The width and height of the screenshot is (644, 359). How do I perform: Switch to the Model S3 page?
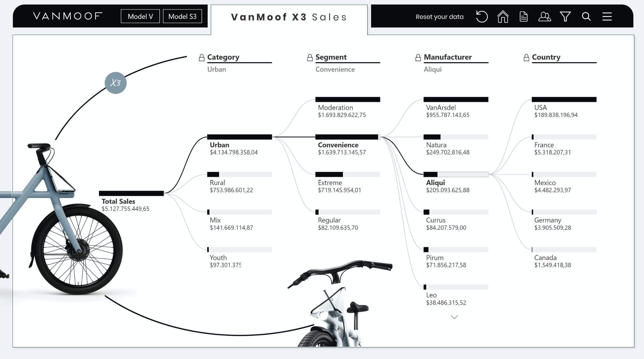coord(182,16)
